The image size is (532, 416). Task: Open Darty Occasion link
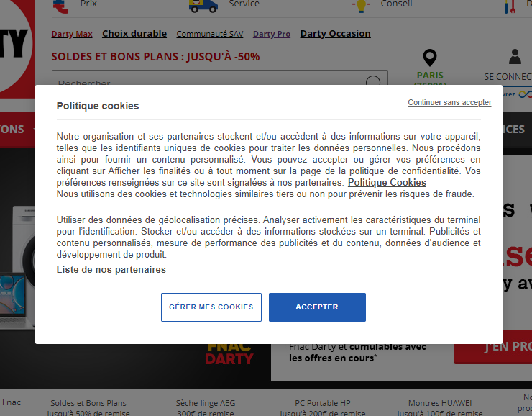pyautogui.click(x=335, y=34)
